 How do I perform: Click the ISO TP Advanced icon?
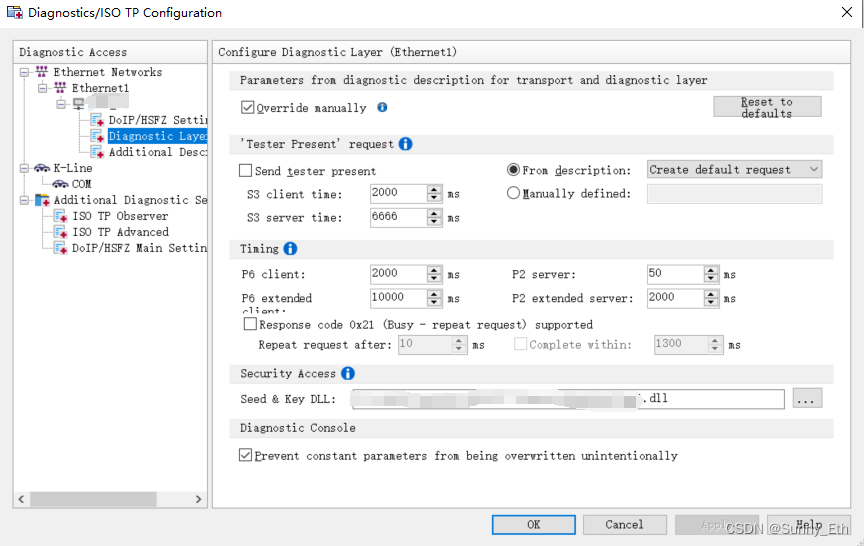point(61,231)
